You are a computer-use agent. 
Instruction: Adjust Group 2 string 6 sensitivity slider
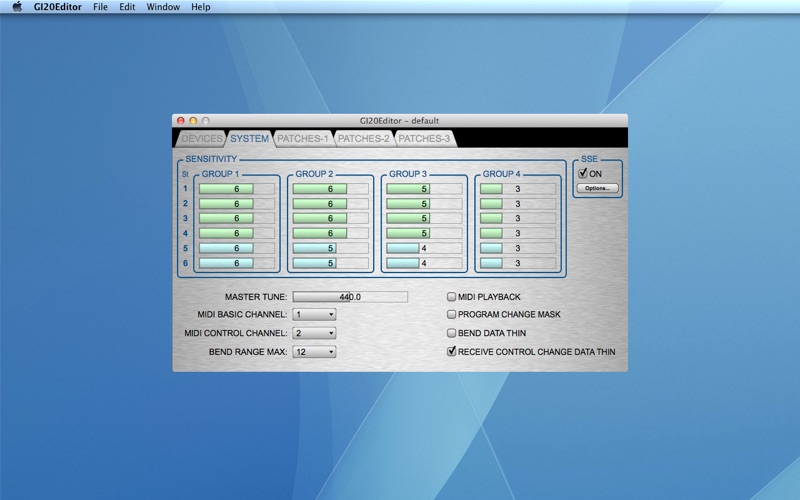(x=330, y=263)
